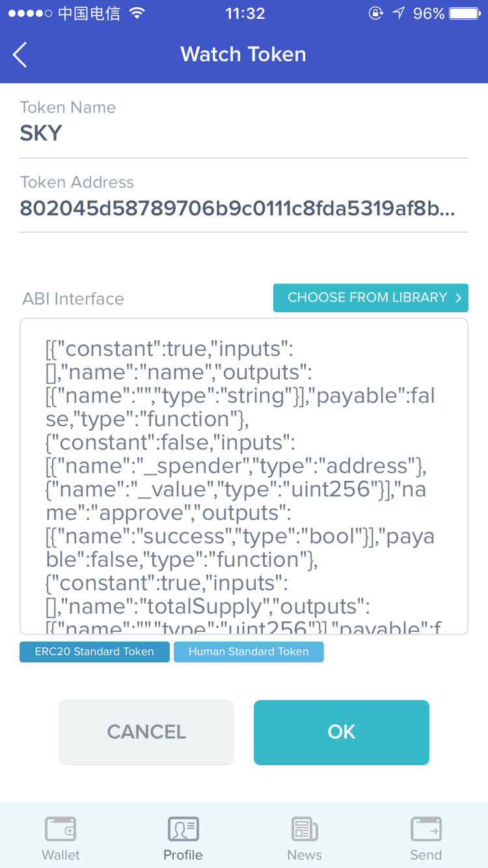Open the Send tab icon

click(426, 830)
